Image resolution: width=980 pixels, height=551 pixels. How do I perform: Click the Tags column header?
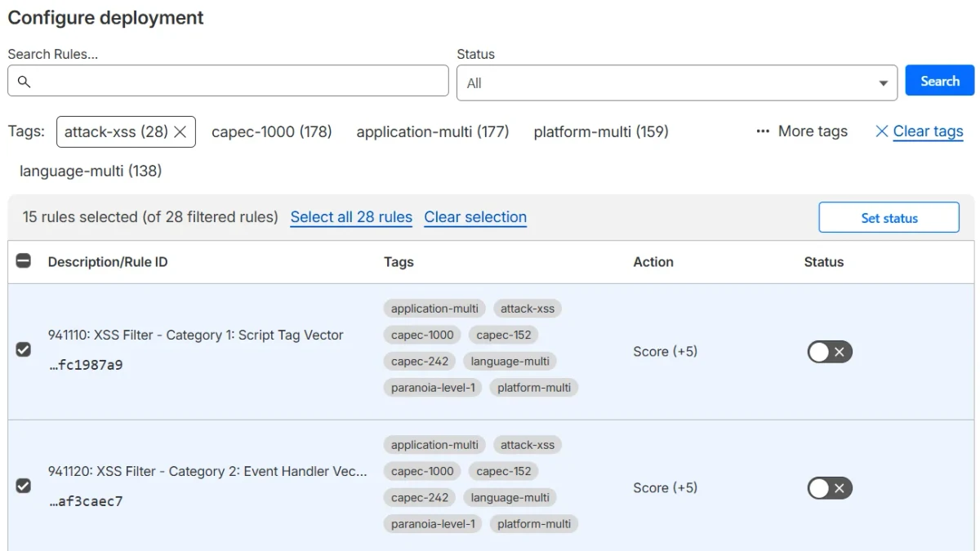click(x=399, y=262)
